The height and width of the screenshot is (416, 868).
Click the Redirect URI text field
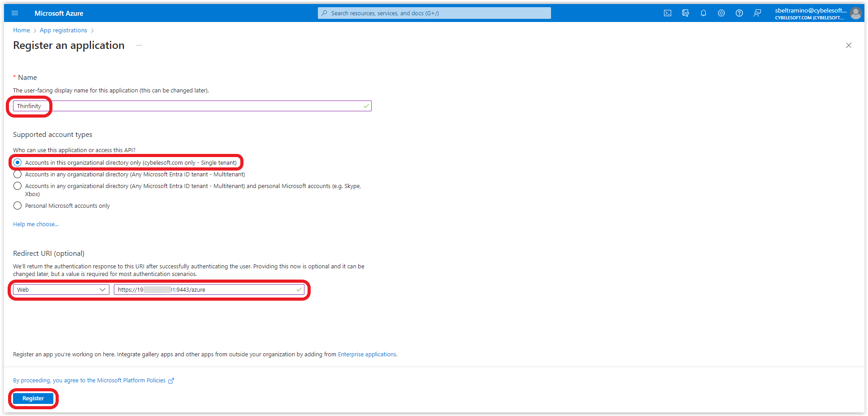coord(209,289)
